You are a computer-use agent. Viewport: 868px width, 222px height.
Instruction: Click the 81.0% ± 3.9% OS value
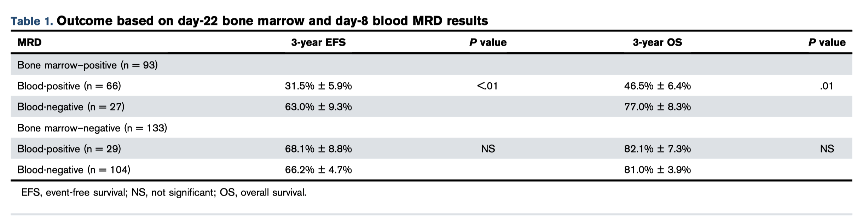point(657,170)
